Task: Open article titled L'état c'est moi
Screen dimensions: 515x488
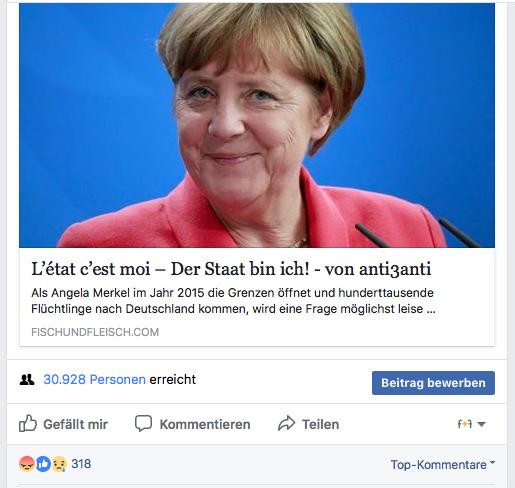Action: [x=231, y=269]
